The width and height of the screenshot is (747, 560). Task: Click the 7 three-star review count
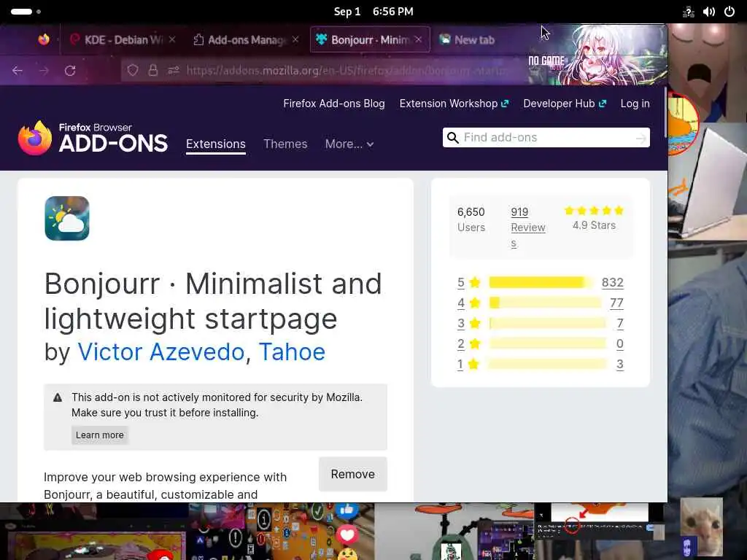click(620, 323)
